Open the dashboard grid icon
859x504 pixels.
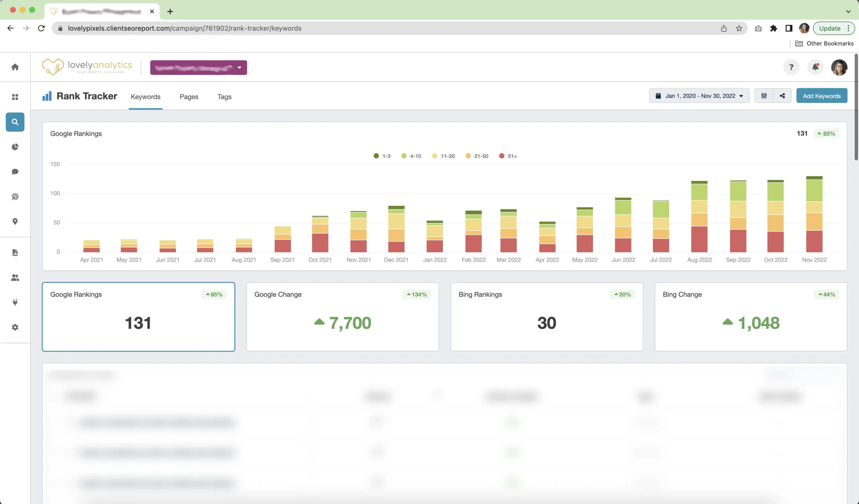(15, 97)
